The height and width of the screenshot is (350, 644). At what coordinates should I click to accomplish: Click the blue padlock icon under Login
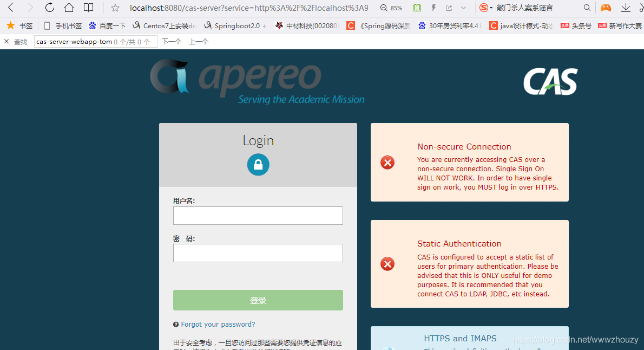[x=258, y=165]
